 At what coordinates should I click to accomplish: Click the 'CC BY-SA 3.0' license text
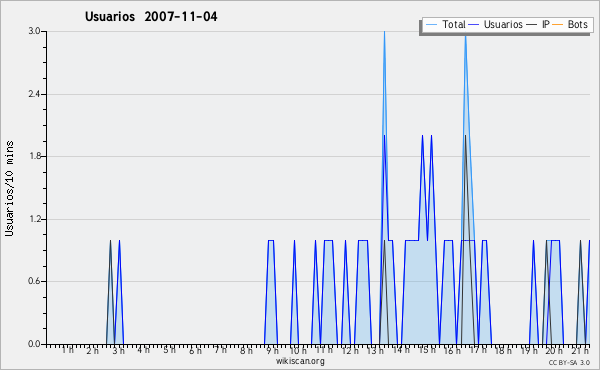coord(569,363)
